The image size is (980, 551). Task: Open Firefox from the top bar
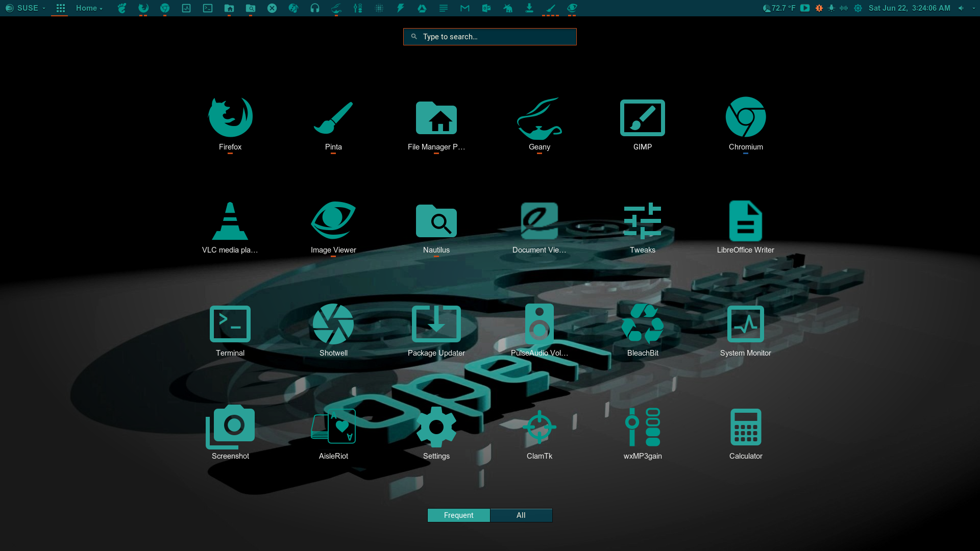(143, 8)
